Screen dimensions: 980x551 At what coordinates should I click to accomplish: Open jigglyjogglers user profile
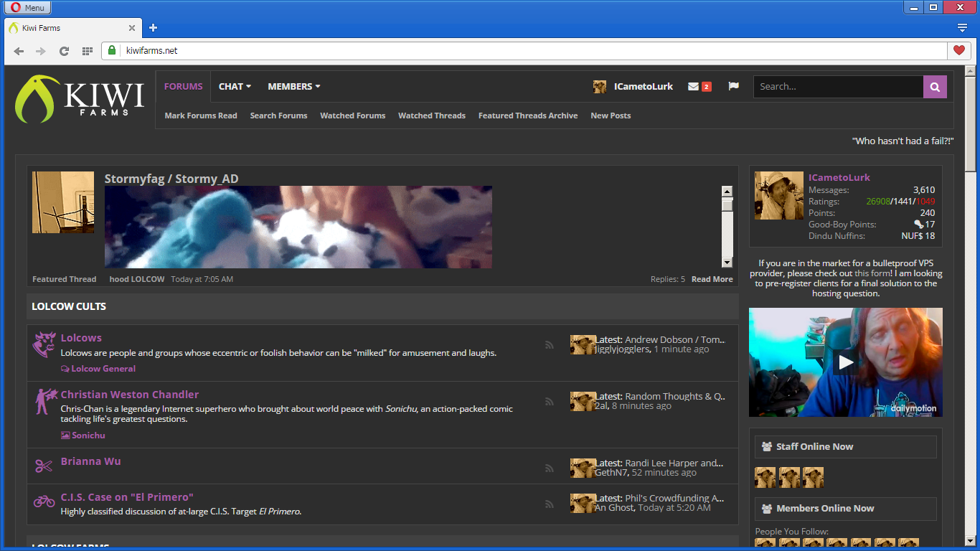tap(622, 349)
